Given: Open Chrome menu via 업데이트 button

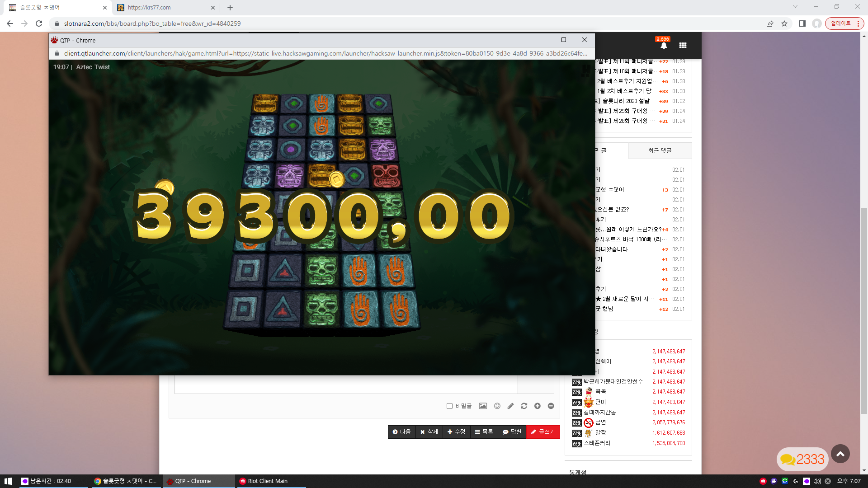Looking at the screenshot, I should click(844, 23).
